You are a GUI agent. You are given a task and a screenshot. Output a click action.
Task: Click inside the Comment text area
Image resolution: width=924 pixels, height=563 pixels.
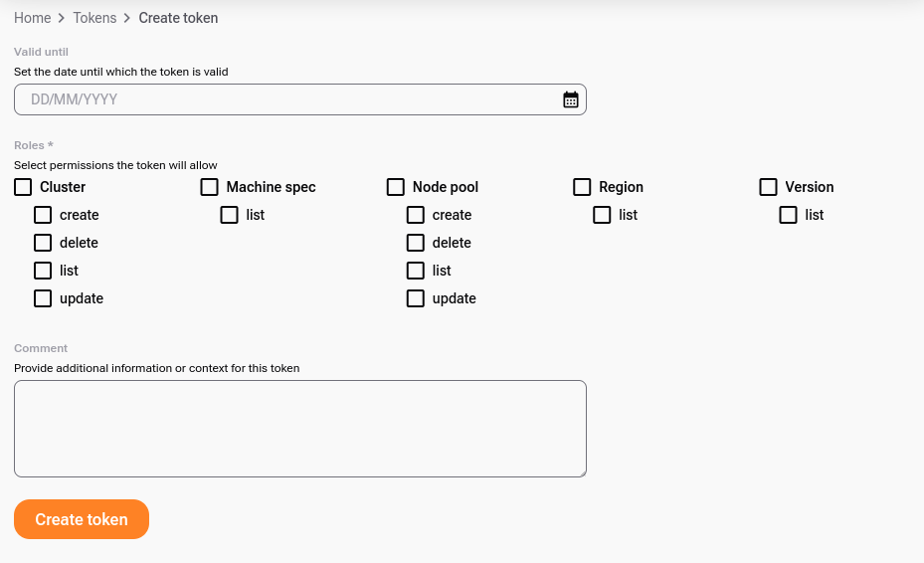[299, 428]
